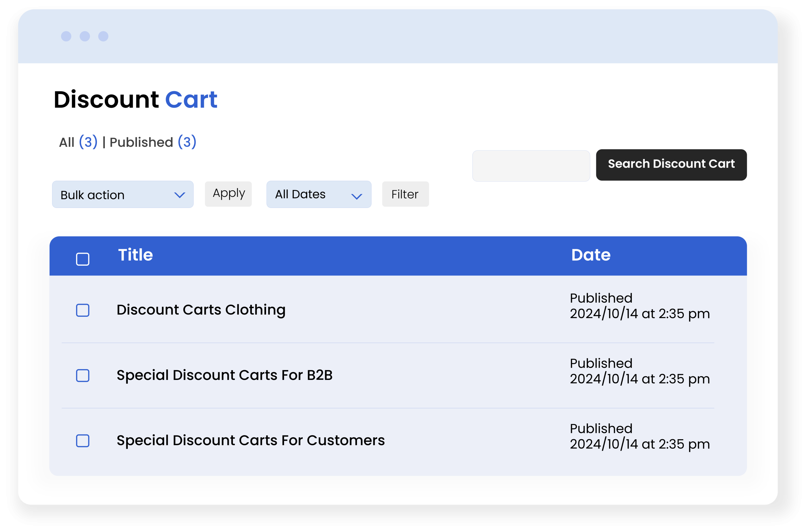Open the Bulk action dropdown
The height and width of the screenshot is (532, 808).
pos(122,195)
